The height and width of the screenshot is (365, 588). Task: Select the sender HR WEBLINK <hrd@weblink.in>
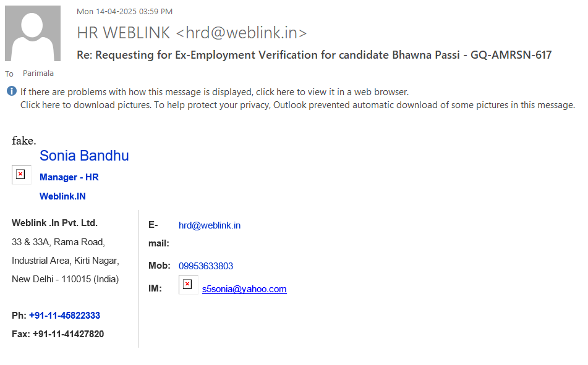[192, 33]
